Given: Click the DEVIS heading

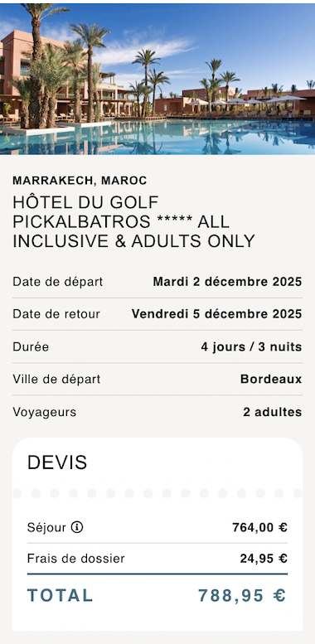Looking at the screenshot, I should pos(57,462).
